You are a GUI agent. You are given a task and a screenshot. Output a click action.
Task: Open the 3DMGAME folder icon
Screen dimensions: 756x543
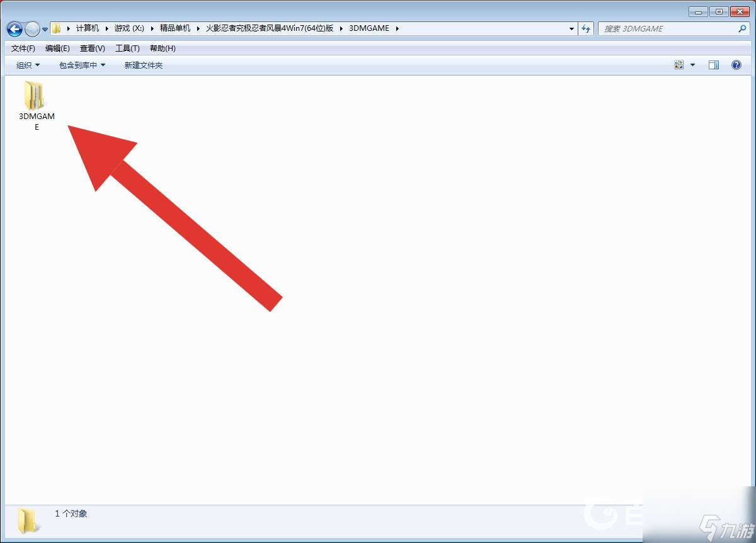click(35, 96)
